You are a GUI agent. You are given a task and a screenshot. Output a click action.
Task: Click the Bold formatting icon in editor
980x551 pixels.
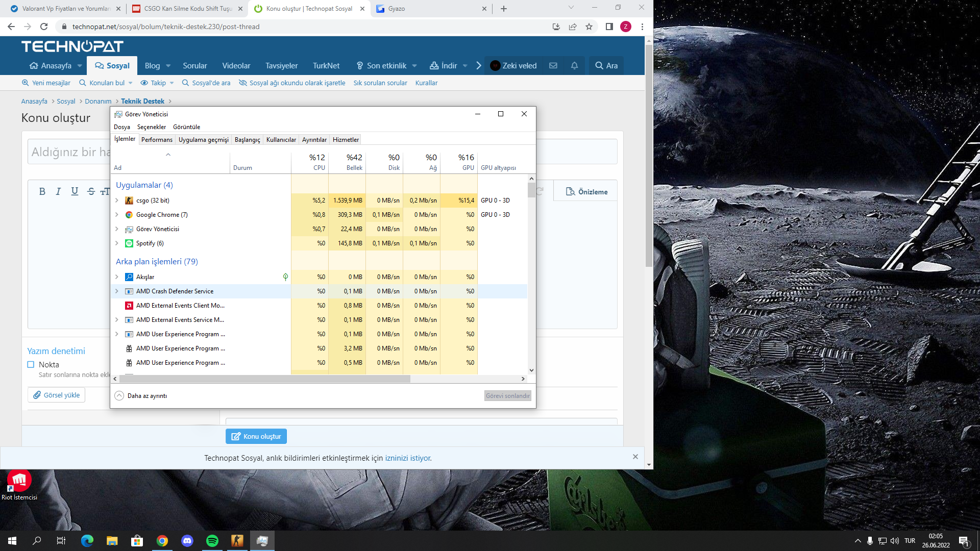pyautogui.click(x=42, y=191)
